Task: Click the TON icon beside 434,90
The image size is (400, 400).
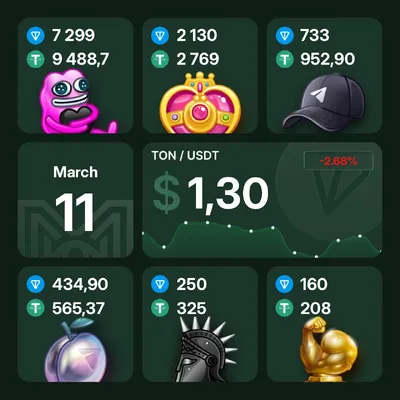Action: (36, 284)
